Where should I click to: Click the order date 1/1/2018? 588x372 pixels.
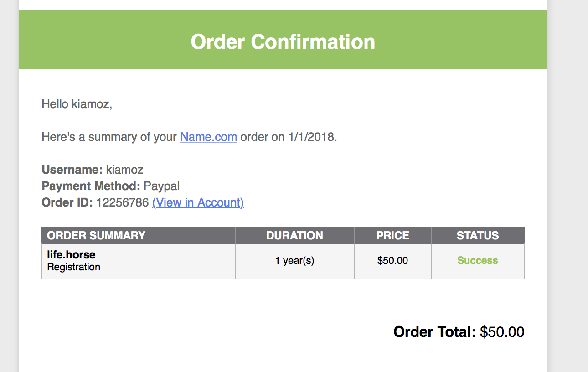click(x=312, y=137)
